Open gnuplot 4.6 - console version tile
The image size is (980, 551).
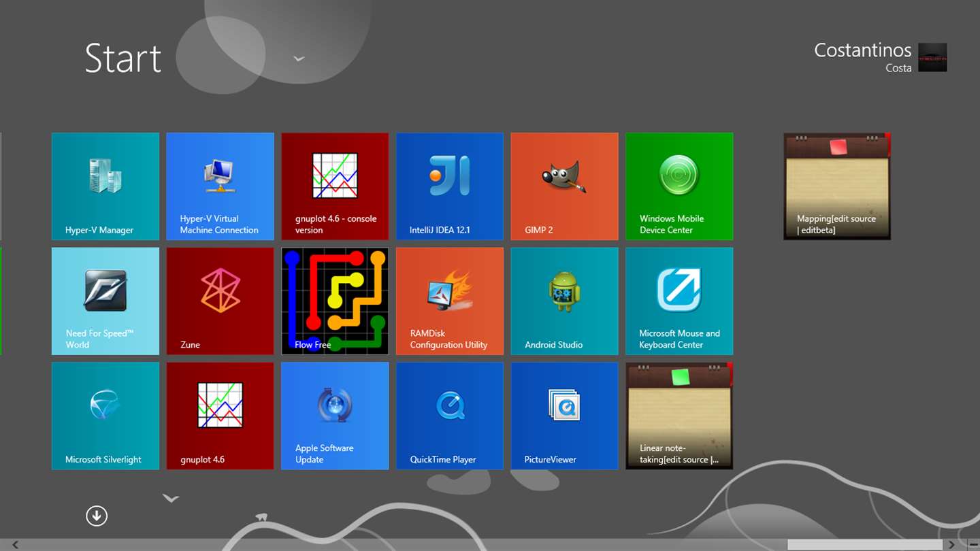(x=335, y=186)
